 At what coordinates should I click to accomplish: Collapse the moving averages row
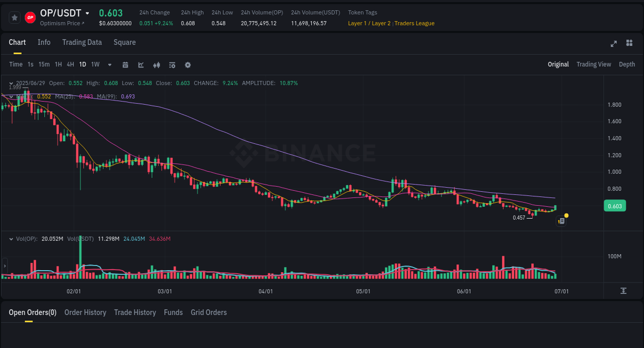11,96
